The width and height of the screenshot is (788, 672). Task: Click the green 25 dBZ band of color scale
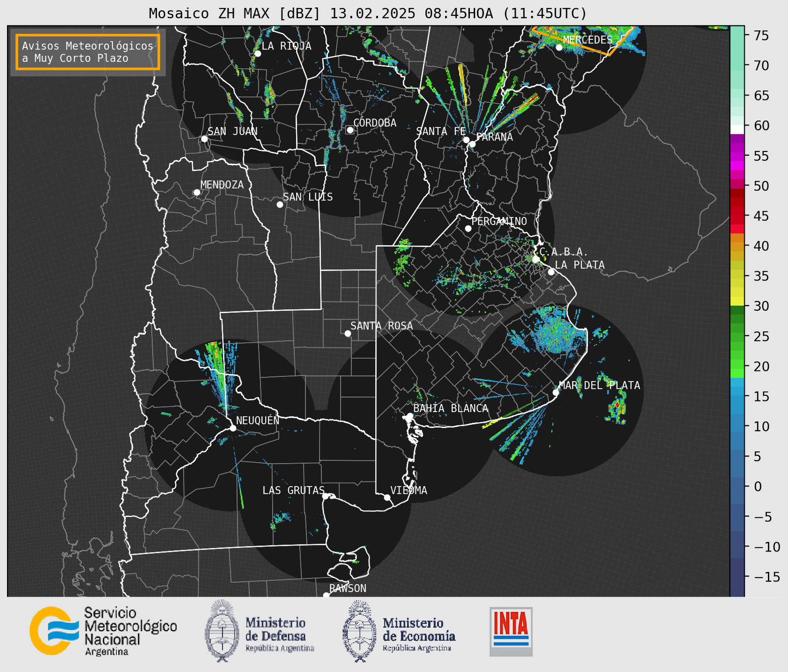pyautogui.click(x=737, y=336)
